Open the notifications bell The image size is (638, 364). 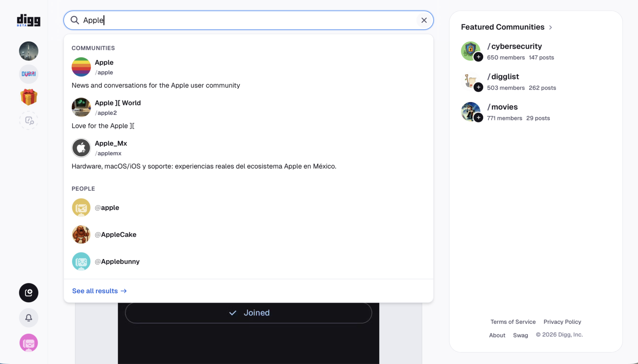pos(29,318)
